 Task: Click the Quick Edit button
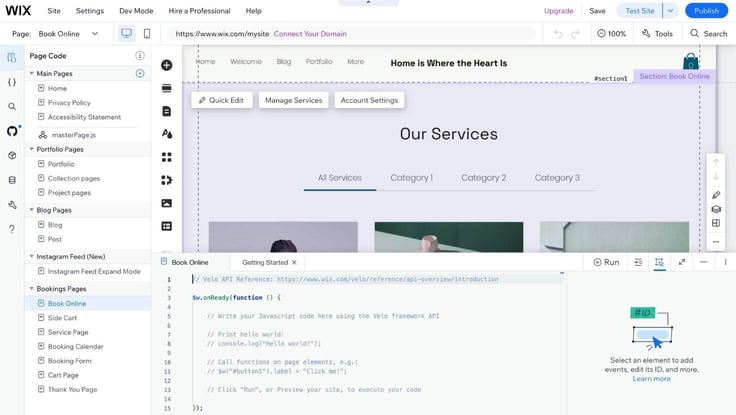click(222, 100)
